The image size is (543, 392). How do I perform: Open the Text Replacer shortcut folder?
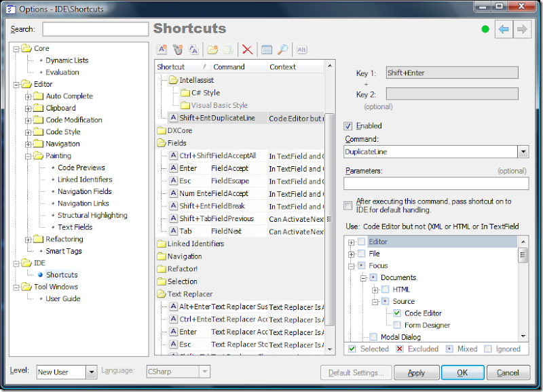[x=185, y=294]
